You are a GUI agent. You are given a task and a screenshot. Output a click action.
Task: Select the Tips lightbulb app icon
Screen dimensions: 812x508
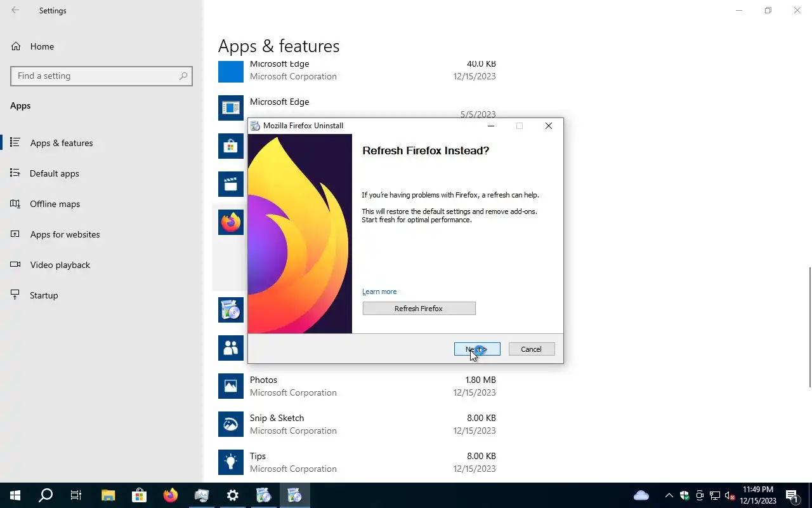(231, 462)
